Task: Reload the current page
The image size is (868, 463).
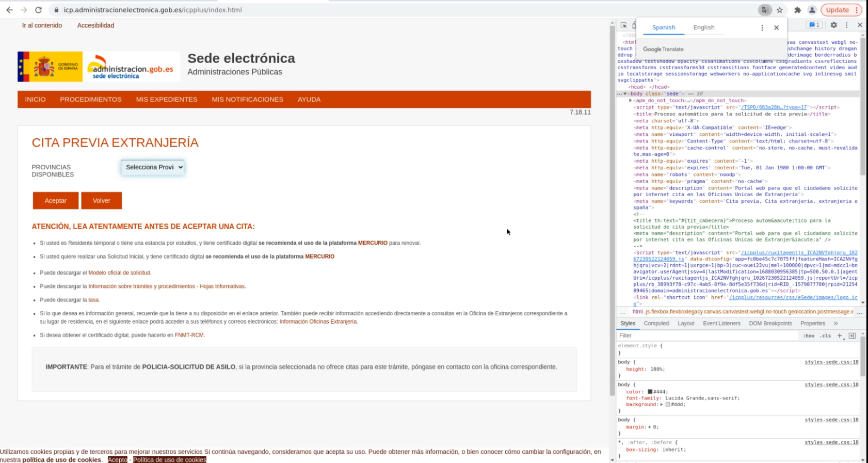Action: point(38,10)
